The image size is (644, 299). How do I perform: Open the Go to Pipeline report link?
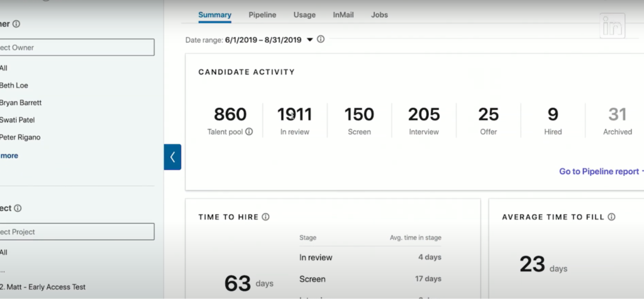599,171
